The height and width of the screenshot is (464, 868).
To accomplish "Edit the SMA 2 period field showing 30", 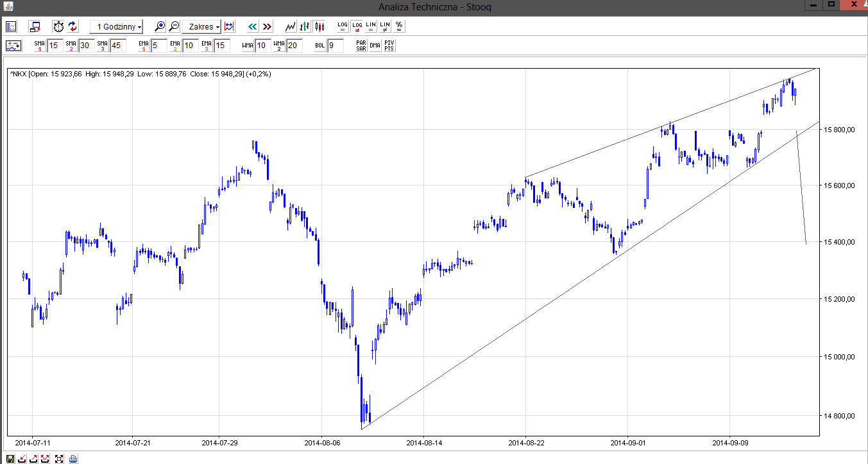I will (86, 46).
